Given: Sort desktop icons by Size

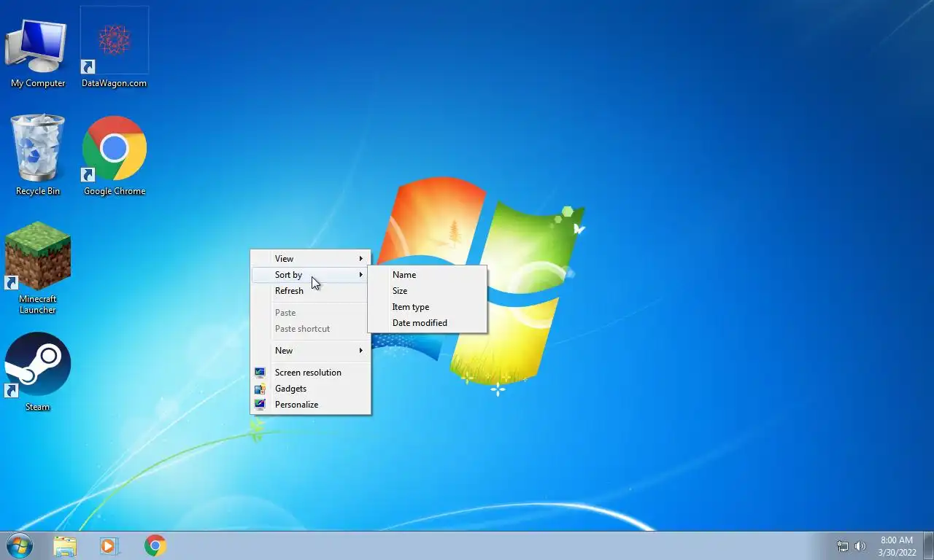Looking at the screenshot, I should tap(427, 291).
